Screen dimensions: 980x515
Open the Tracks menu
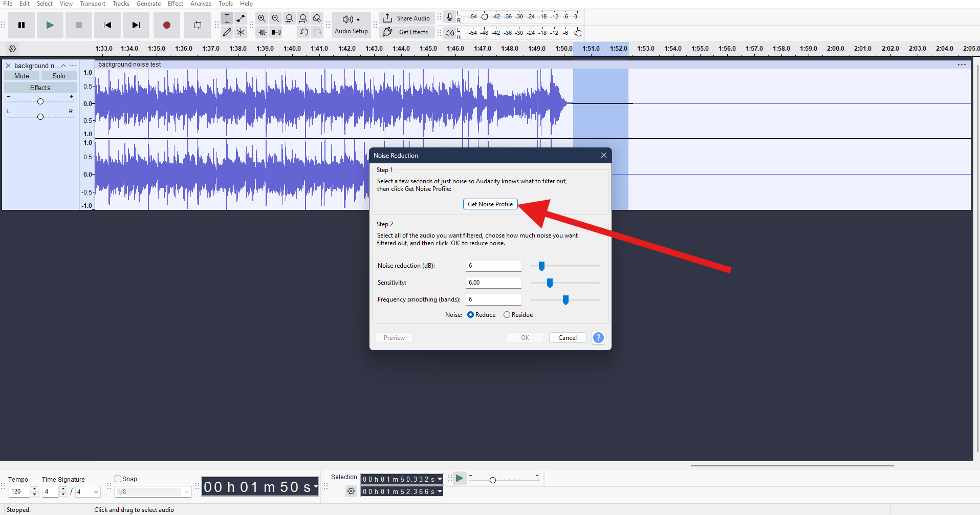point(121,4)
